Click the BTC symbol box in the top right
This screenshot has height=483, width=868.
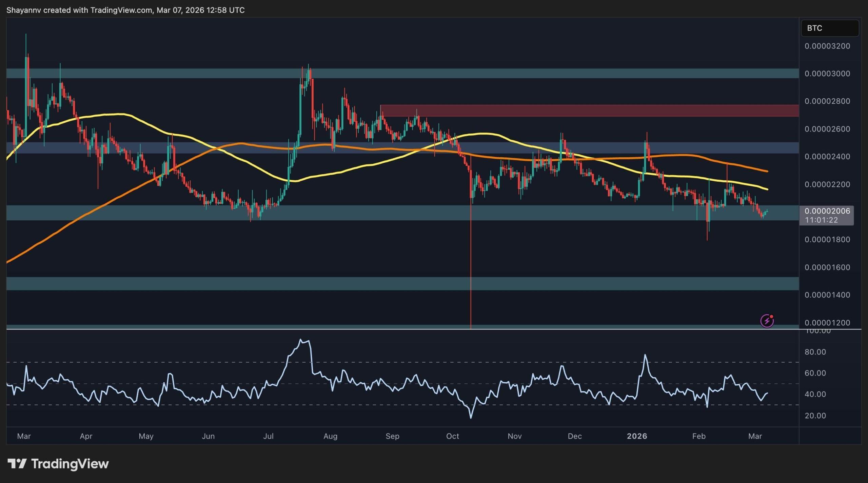point(830,28)
